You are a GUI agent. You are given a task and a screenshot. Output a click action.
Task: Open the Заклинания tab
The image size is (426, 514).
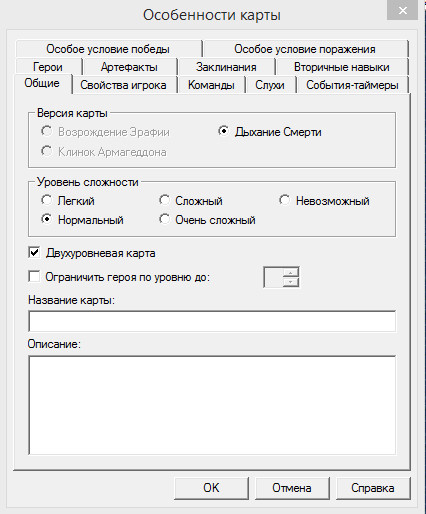coord(226,67)
